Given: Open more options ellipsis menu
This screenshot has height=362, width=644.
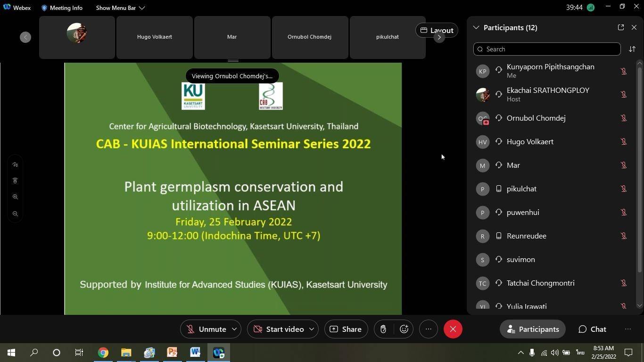Looking at the screenshot, I should point(428,329).
